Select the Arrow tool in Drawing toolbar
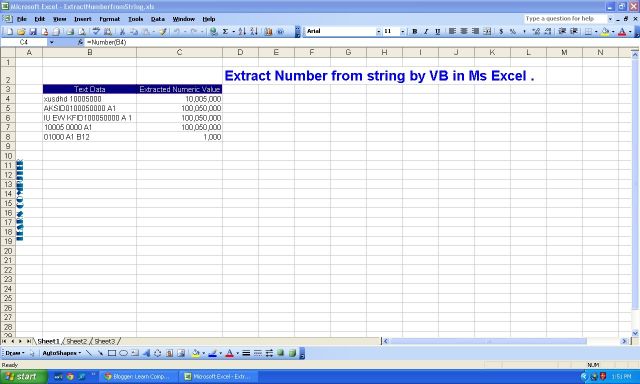This screenshot has width=640, height=384. pos(100,353)
